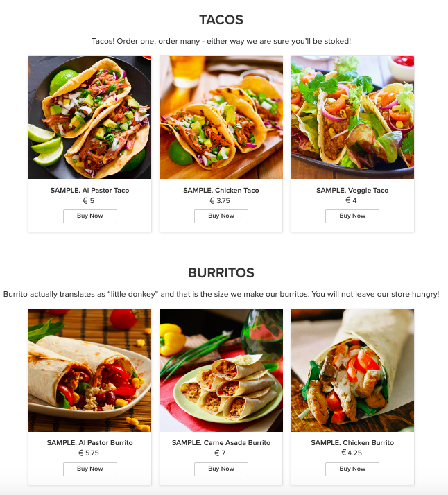Image resolution: width=448 pixels, height=495 pixels.
Task: Click Buy Now for Veggie Taco
Action: pyautogui.click(x=352, y=216)
